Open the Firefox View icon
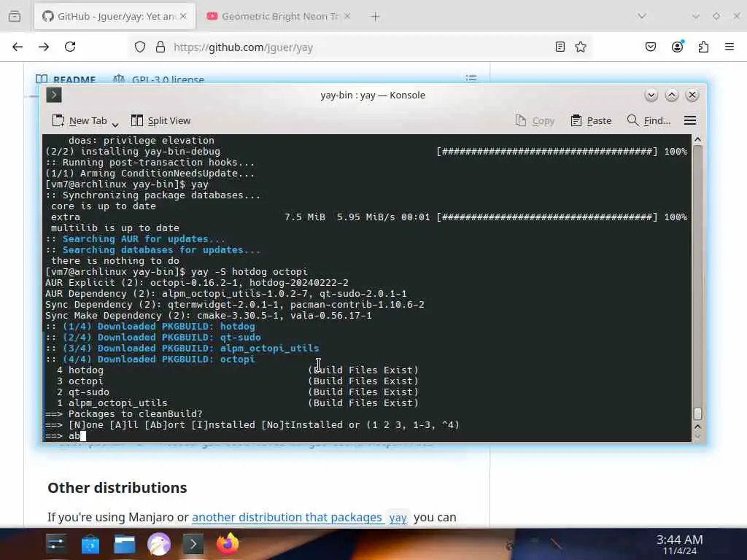The width and height of the screenshot is (747, 560). pyautogui.click(x=15, y=16)
